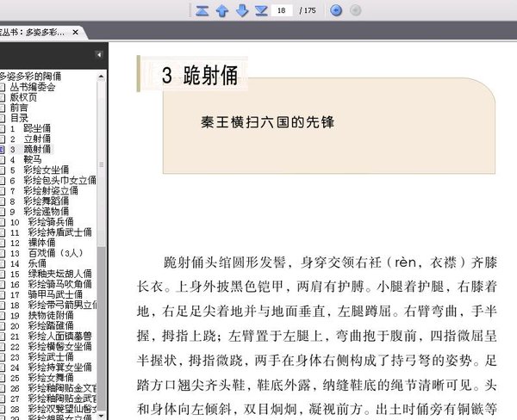Open bookmark 4 鞍马
Screen dimensions: 517x420
tap(26, 159)
